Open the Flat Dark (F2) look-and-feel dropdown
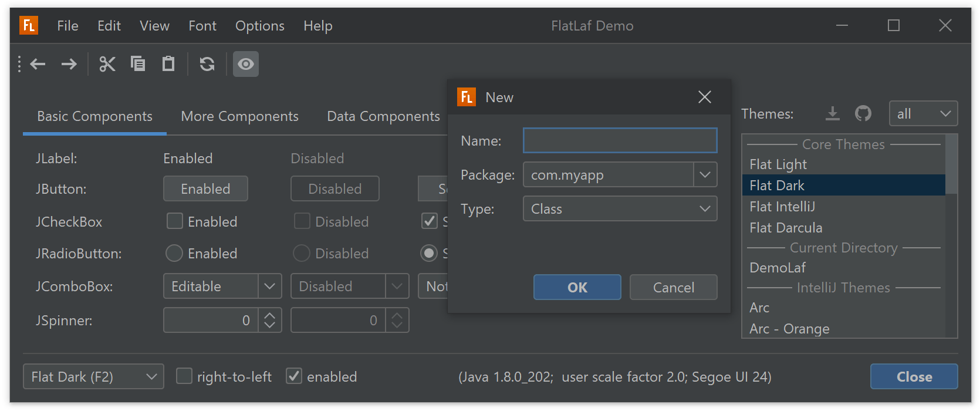Screen dimensions: 980x411 (93, 376)
